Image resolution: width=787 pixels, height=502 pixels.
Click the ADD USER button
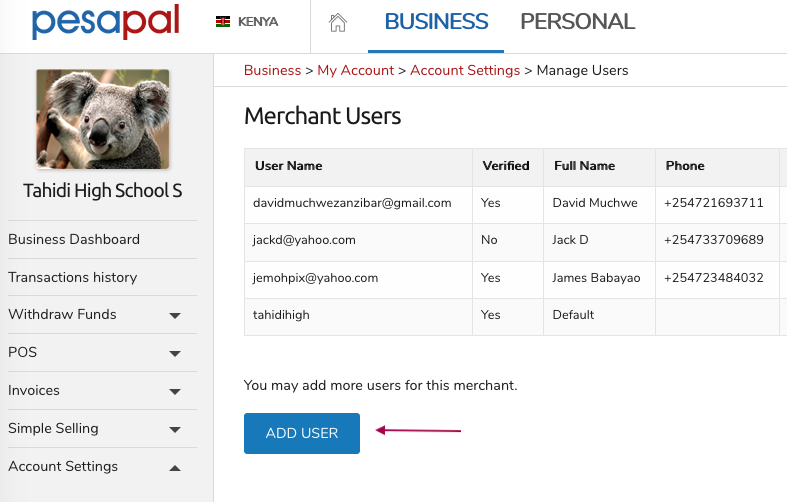(302, 433)
